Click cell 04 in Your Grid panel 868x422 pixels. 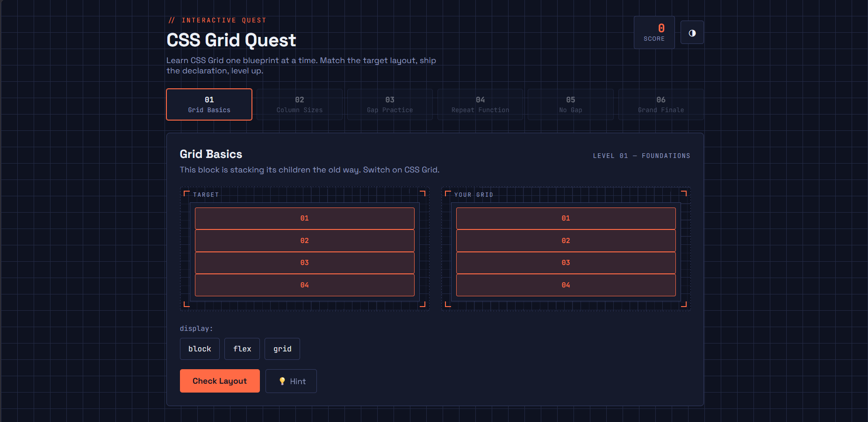coord(566,285)
